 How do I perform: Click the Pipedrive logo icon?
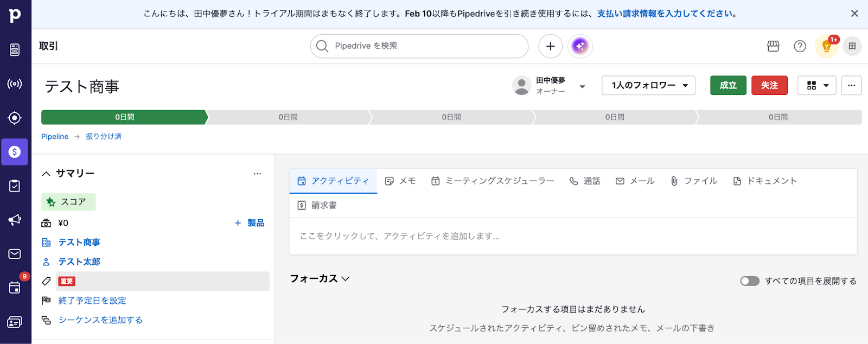15,15
